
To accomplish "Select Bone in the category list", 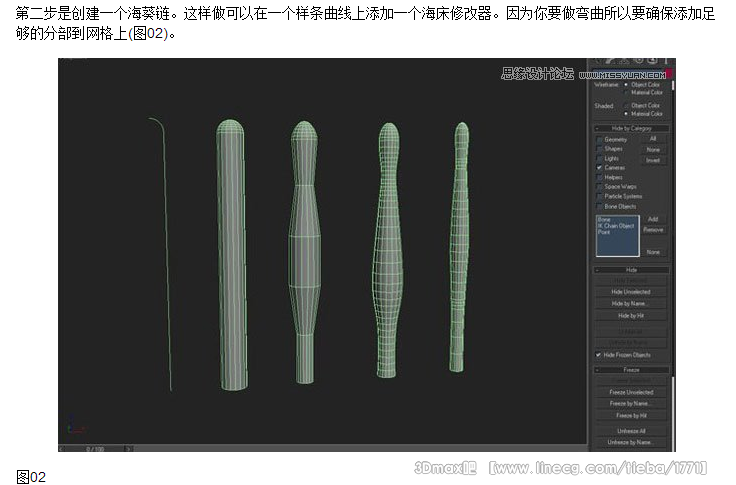I will click(604, 220).
